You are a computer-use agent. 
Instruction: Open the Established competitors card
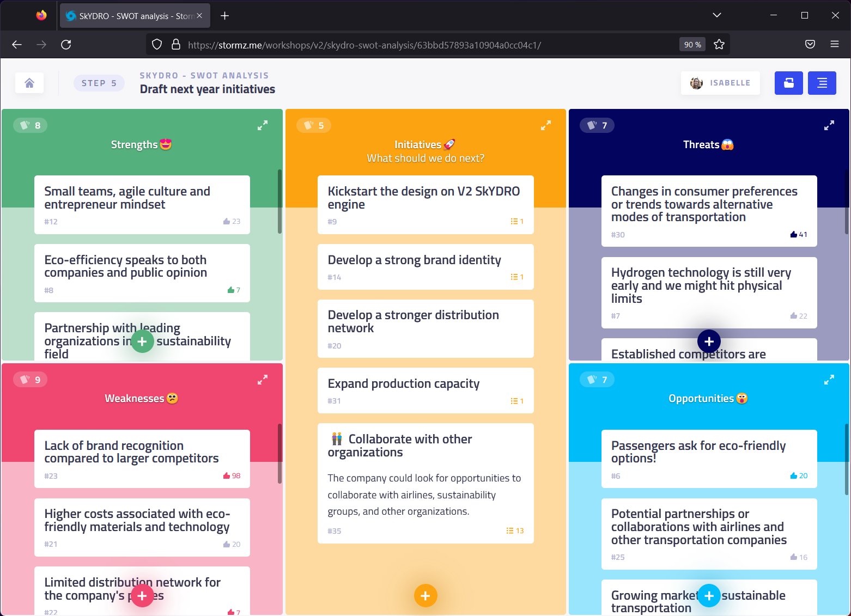tap(709, 350)
